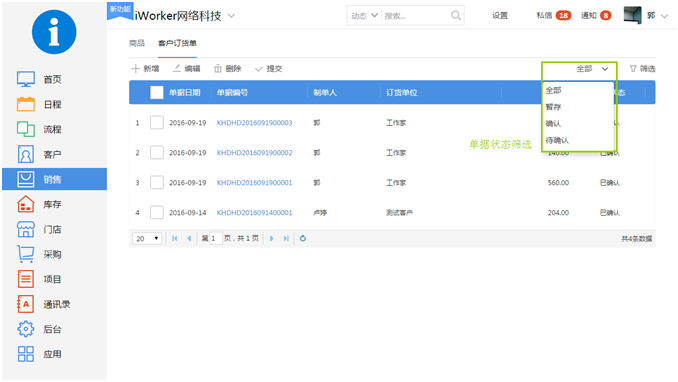Viewport: 678px width, 382px height.
Task: Open 首页 home in sidebar
Action: (39, 79)
